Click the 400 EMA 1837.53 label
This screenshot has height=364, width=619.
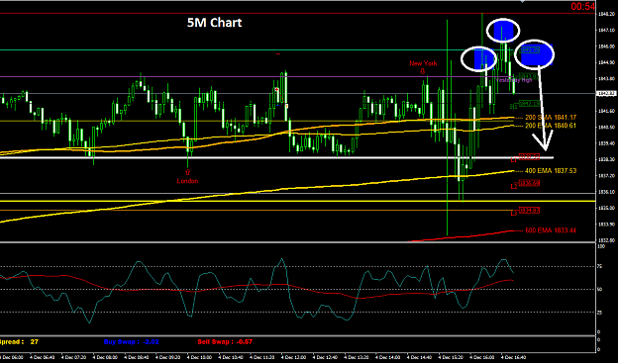[551, 171]
